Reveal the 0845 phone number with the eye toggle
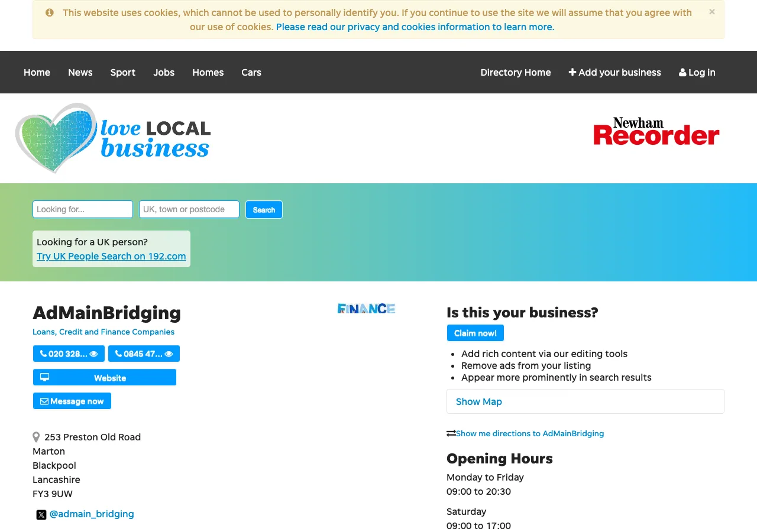This screenshot has width=757, height=532. (x=169, y=353)
